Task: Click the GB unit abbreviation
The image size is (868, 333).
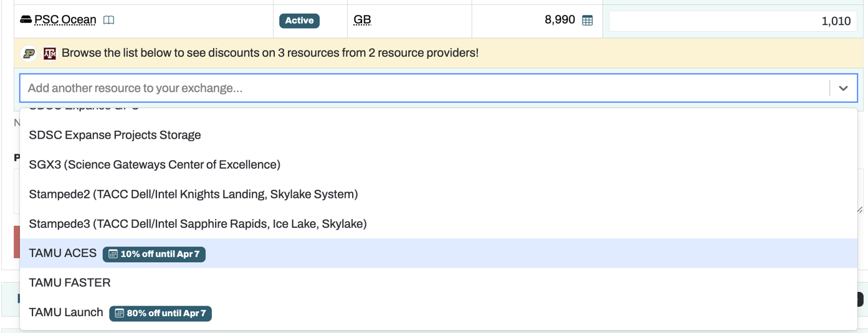Action: [x=362, y=20]
